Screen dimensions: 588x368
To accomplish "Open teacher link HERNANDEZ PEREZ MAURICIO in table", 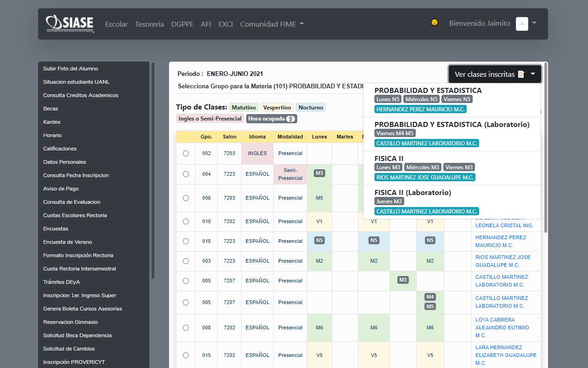I will (501, 241).
